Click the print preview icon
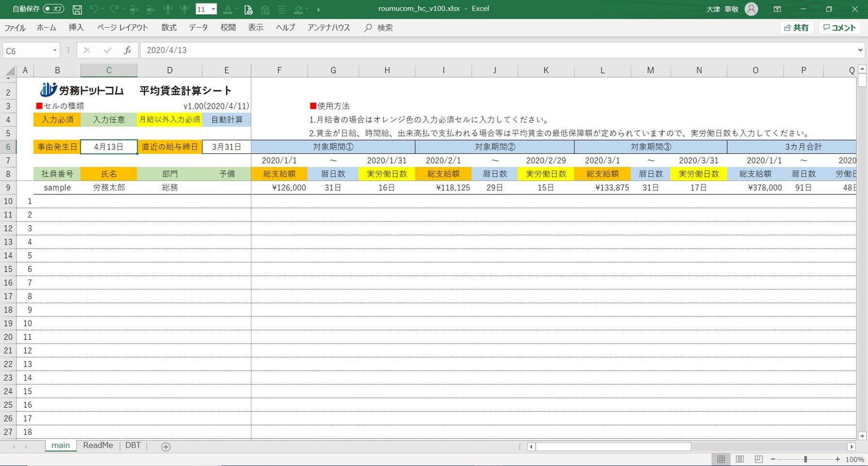 [248, 9]
